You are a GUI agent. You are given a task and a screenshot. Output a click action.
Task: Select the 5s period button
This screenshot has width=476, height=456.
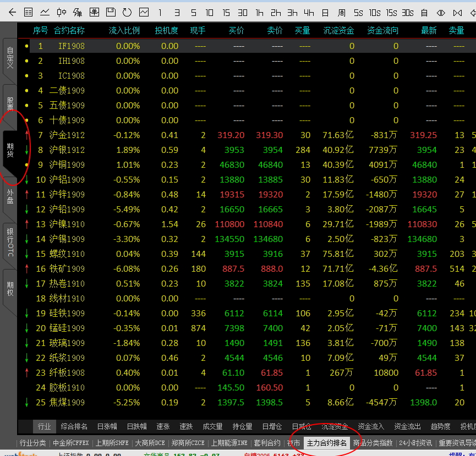(x=358, y=12)
